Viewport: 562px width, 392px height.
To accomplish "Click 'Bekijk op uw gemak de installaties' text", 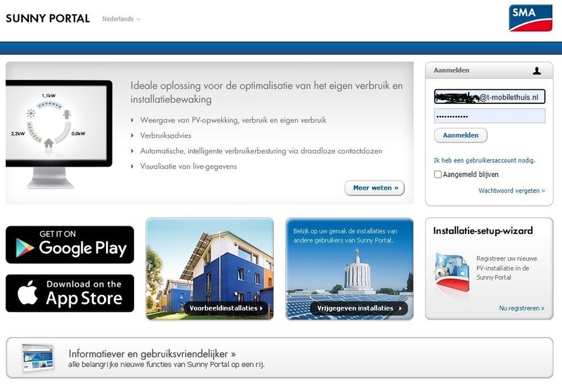I will [x=345, y=235].
